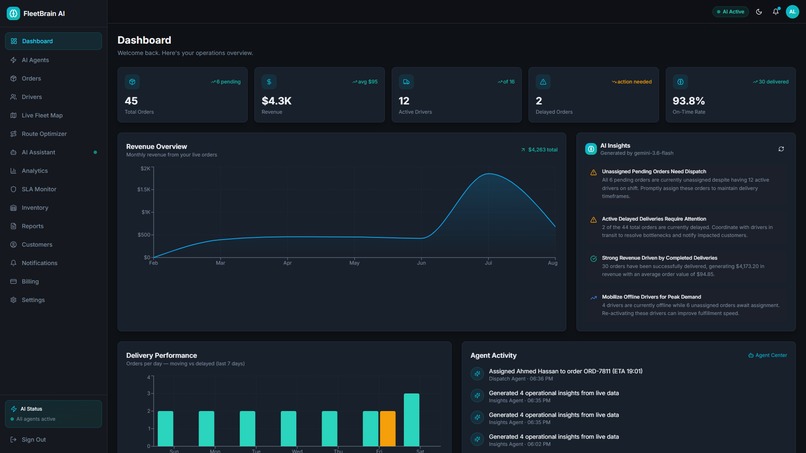Viewport: 806px width, 453px height.
Task: Click the Delayed Orders warning icon
Action: pyautogui.click(x=543, y=82)
